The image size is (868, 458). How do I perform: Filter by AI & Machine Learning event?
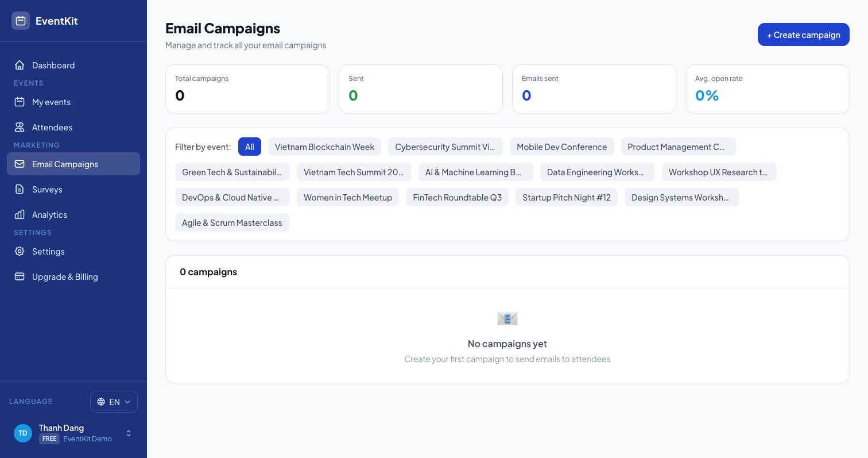pyautogui.click(x=476, y=172)
